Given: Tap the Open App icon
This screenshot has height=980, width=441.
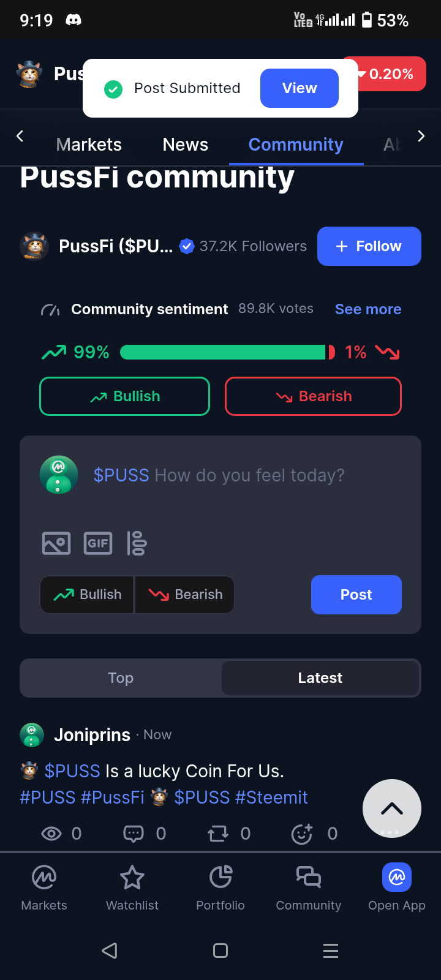Looking at the screenshot, I should coord(397,878).
